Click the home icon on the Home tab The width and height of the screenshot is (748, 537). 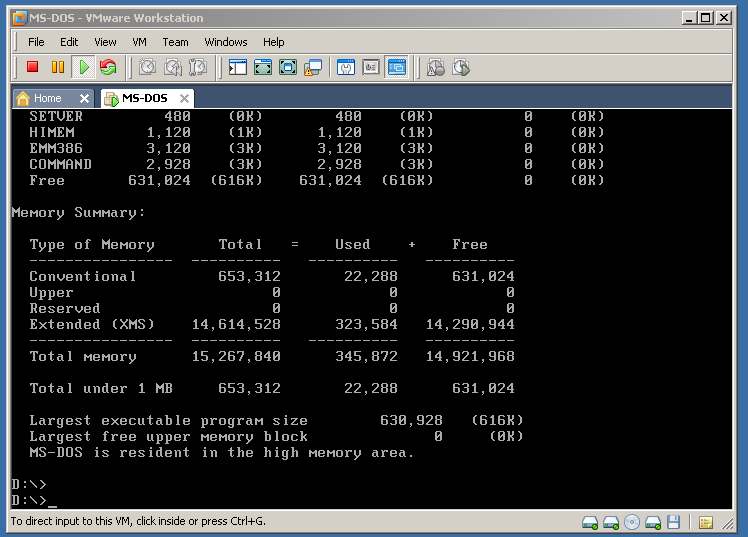pos(23,98)
